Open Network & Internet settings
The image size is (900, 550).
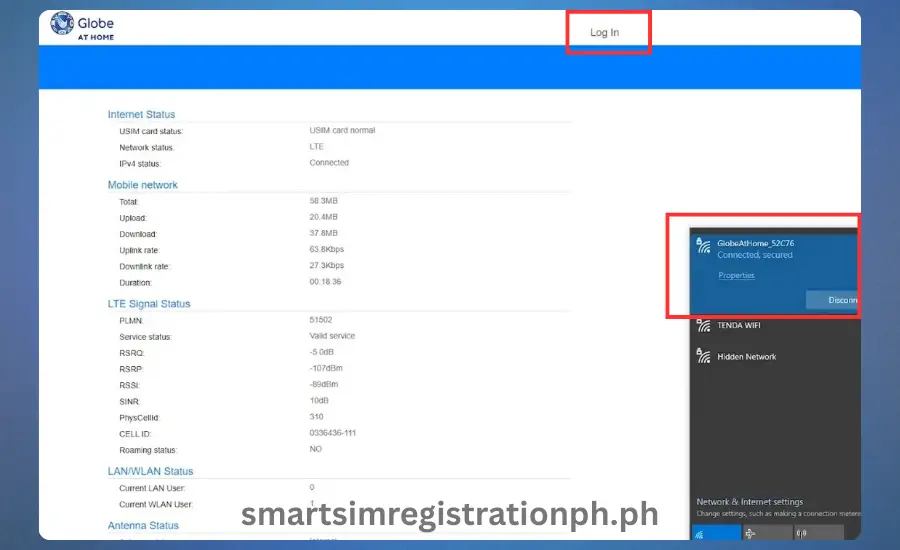point(750,502)
